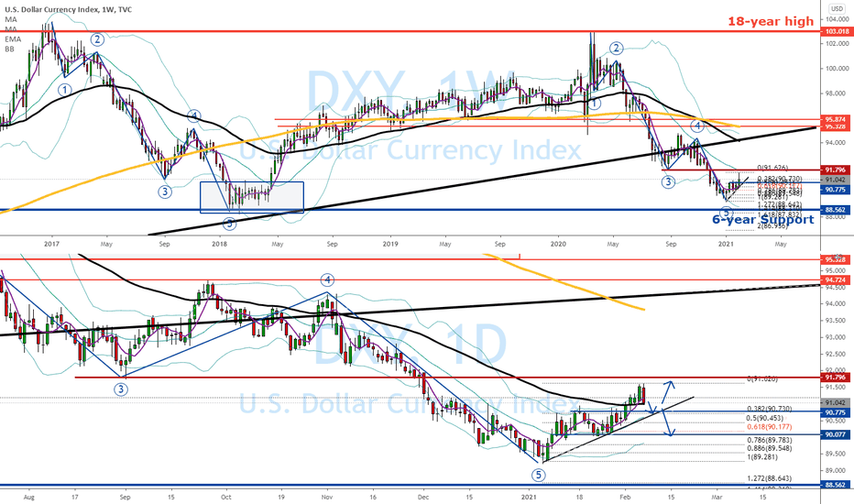Click the 2019 label on weekly time axis
The height and width of the screenshot is (504, 854).
(x=389, y=244)
